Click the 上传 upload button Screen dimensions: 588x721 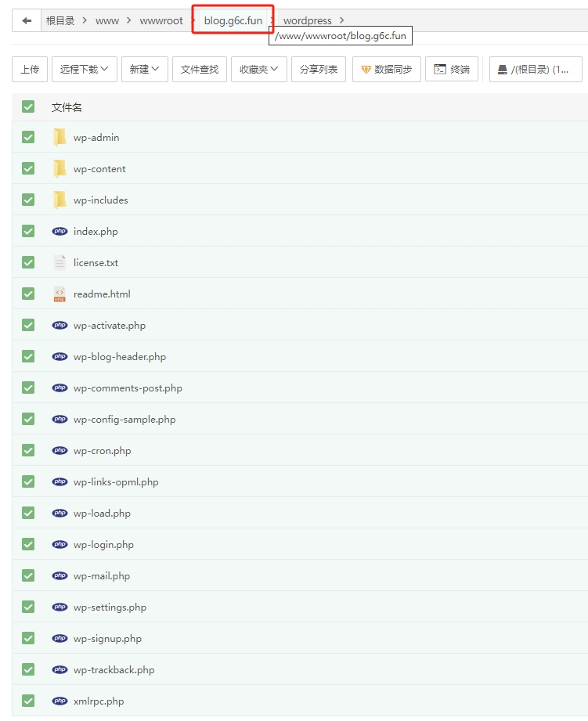(30, 70)
